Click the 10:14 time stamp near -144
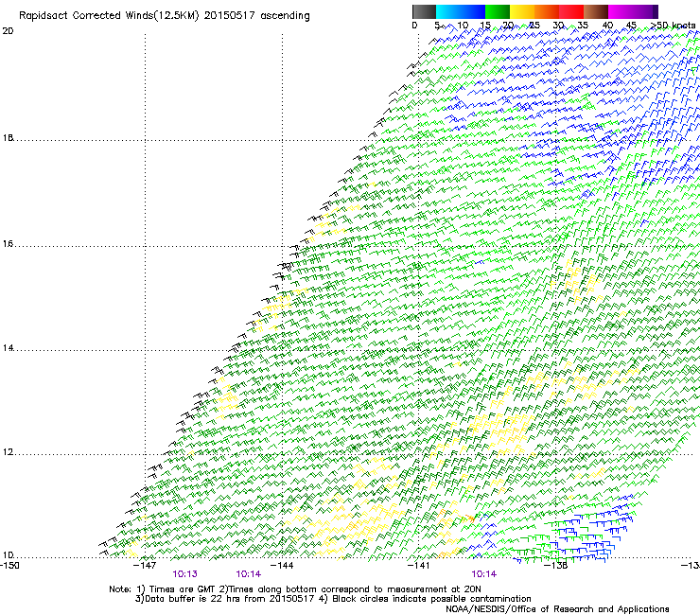Viewport: 700px width, 615px height. (248, 574)
